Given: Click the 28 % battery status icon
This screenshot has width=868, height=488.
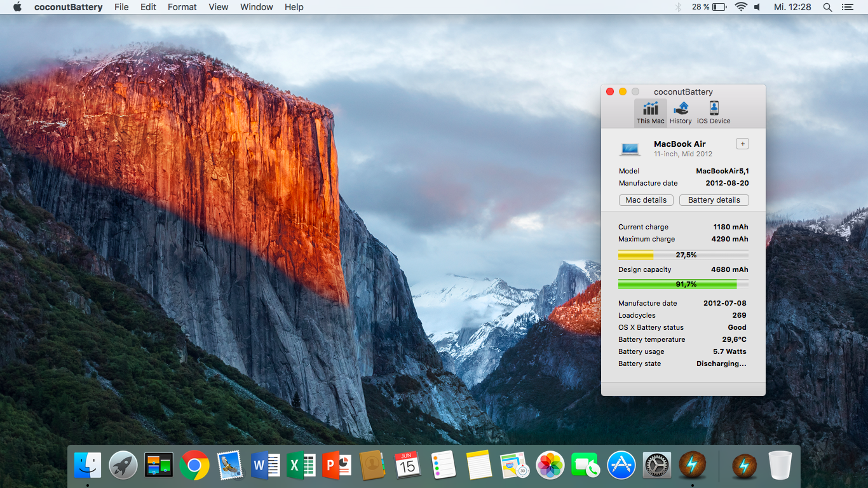Looking at the screenshot, I should 709,7.
